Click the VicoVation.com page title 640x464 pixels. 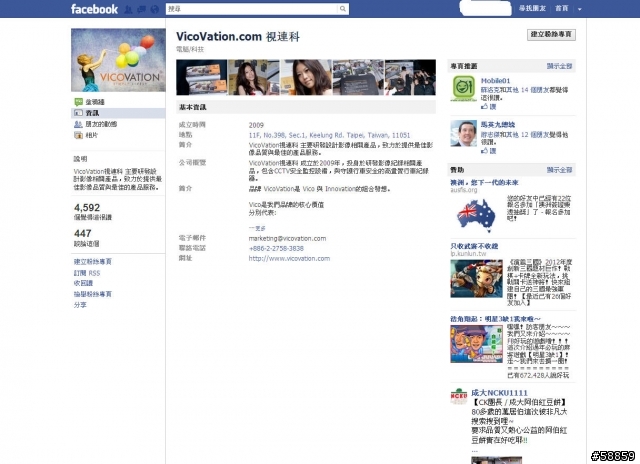[x=238, y=36]
